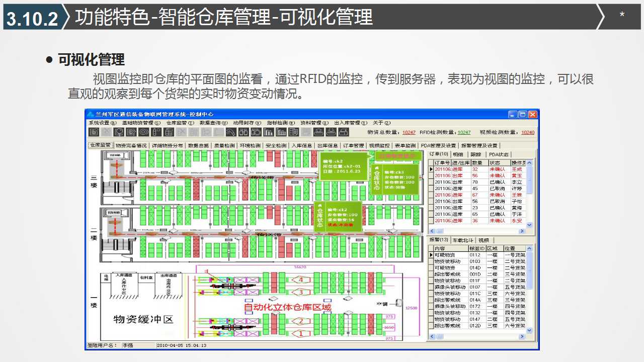The height and width of the screenshot is (362, 644).
Task: Click the 物资总数量 value 10247 link
Action: (x=409, y=133)
